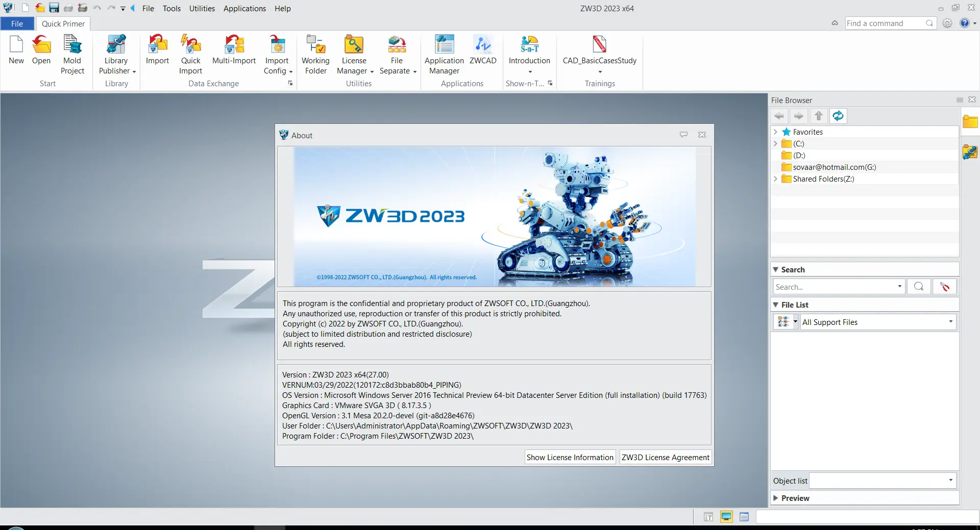Click the undo arrow in quick access toolbar
This screenshot has height=530, width=980.
(x=97, y=8)
